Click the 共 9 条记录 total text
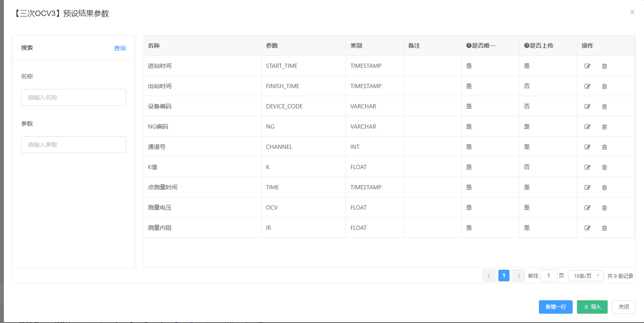 tap(620, 276)
